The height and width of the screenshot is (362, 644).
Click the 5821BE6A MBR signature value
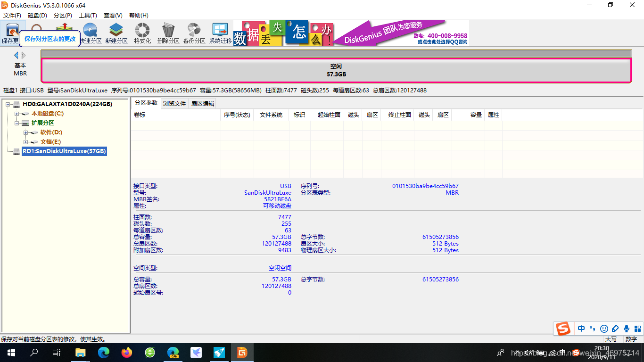click(x=278, y=199)
